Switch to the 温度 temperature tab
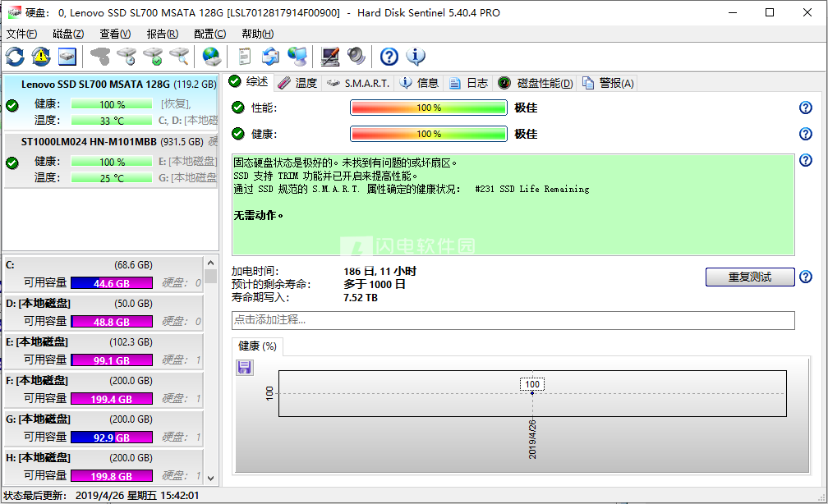 (x=298, y=83)
